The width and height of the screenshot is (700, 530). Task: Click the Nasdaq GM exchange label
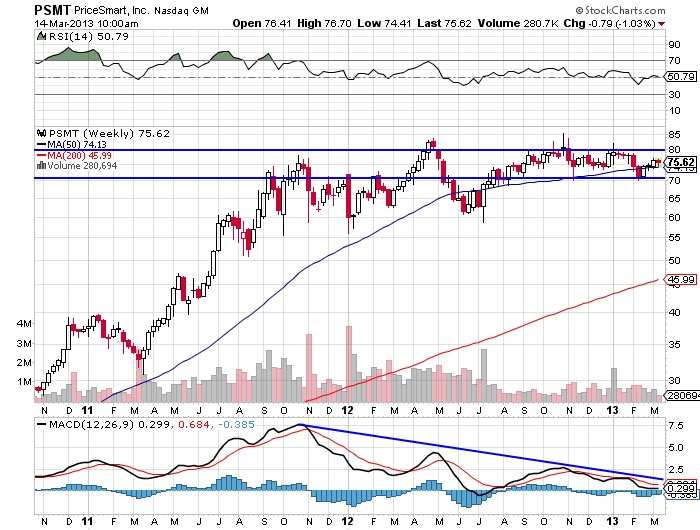181,10
